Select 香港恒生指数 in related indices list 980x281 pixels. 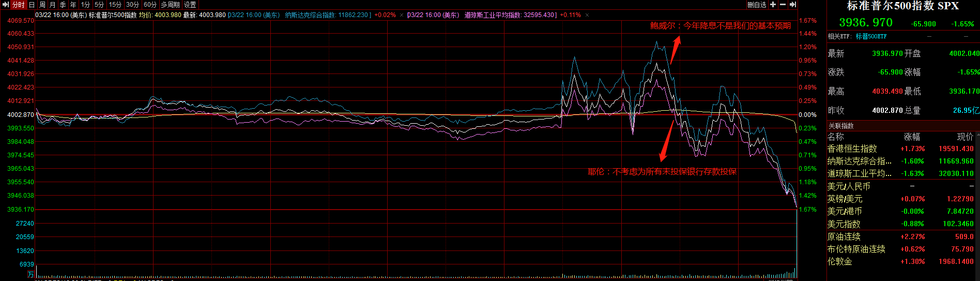[852, 149]
